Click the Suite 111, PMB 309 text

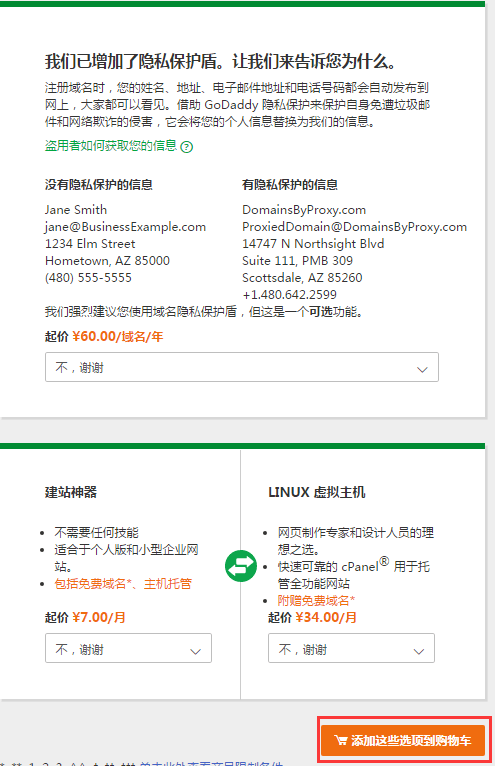(x=297, y=261)
